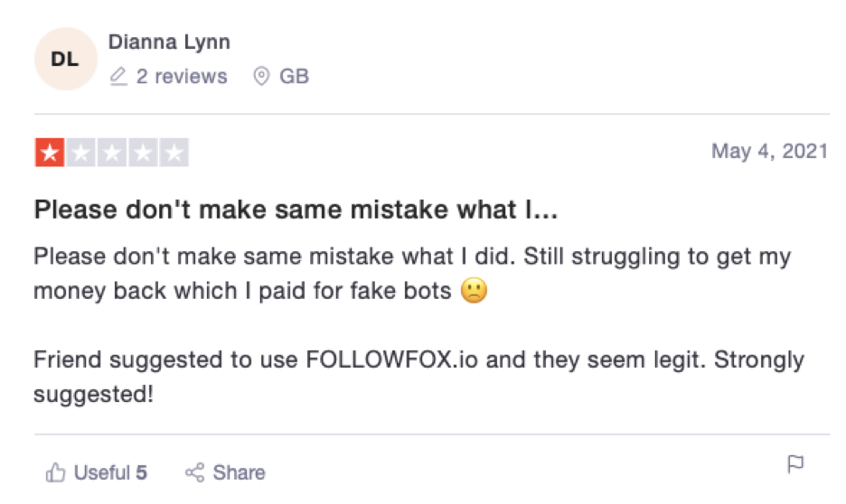Click the share network icon

pos(194,472)
